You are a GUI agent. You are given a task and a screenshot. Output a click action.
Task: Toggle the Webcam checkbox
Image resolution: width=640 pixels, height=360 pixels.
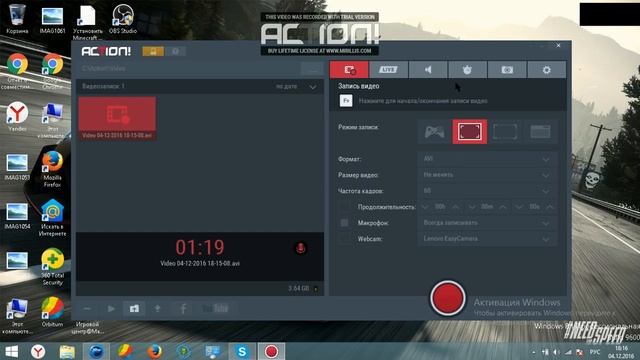pyautogui.click(x=344, y=239)
